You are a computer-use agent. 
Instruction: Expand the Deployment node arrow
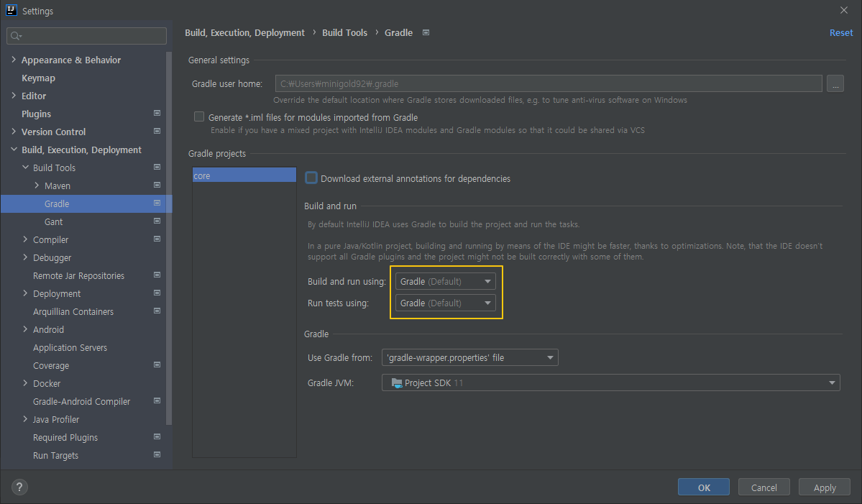pos(25,293)
